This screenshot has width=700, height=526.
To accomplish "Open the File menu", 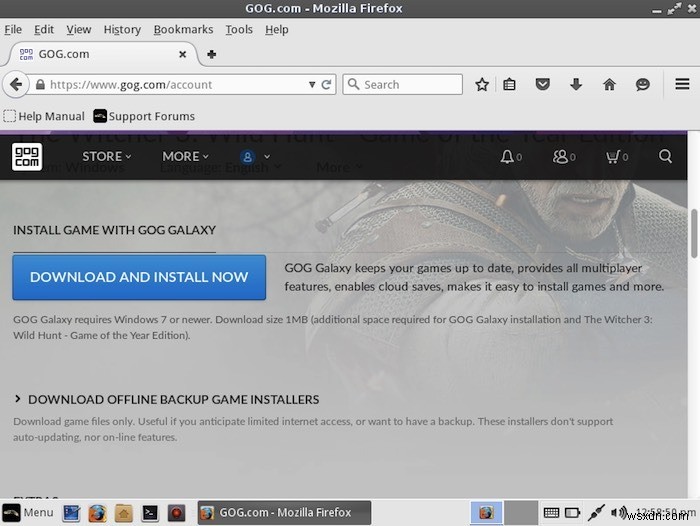I will (13, 29).
